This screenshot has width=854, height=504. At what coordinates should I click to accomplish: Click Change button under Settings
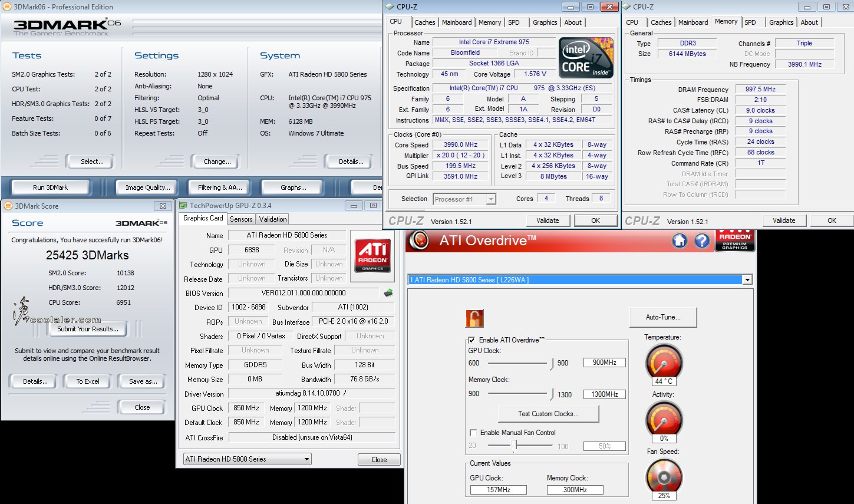(217, 162)
